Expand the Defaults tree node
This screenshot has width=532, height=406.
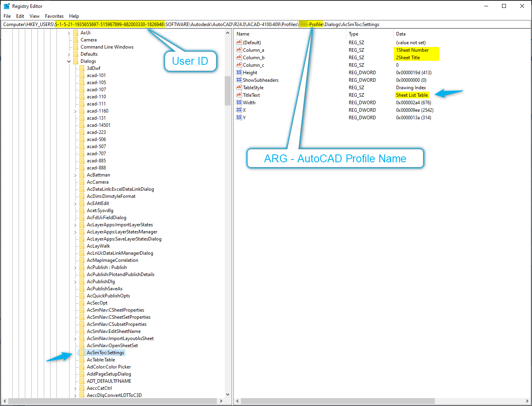coord(69,54)
